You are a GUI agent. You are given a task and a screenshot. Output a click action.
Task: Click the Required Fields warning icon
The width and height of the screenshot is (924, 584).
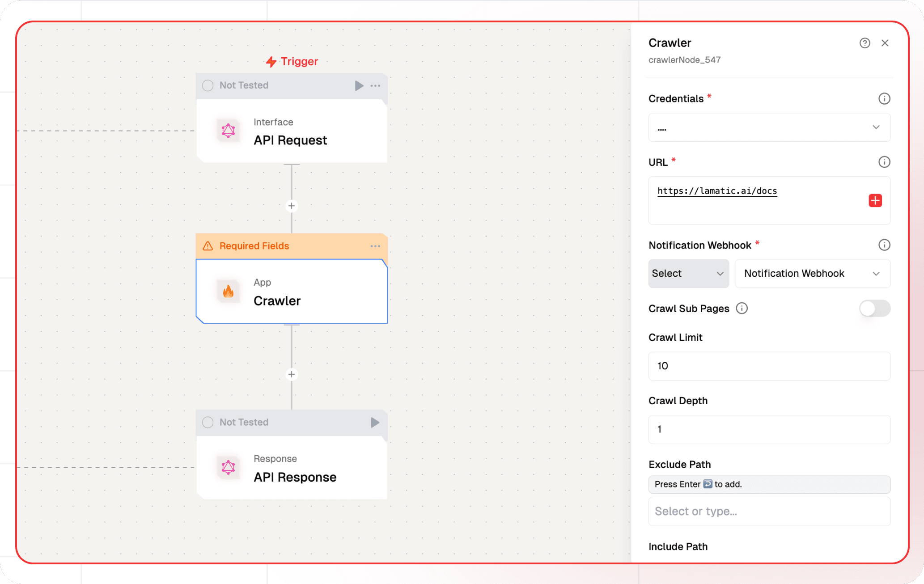tap(208, 246)
